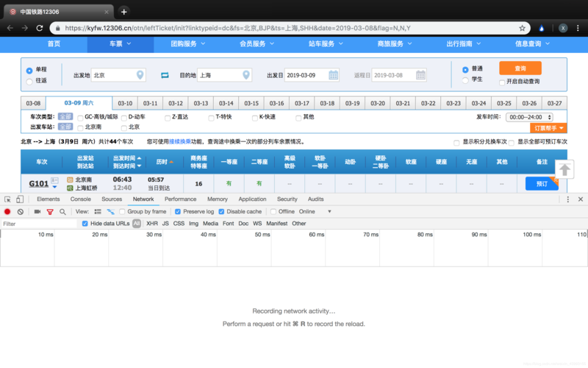
Task: Click the blue droplet extension icon
Action: 542,28
